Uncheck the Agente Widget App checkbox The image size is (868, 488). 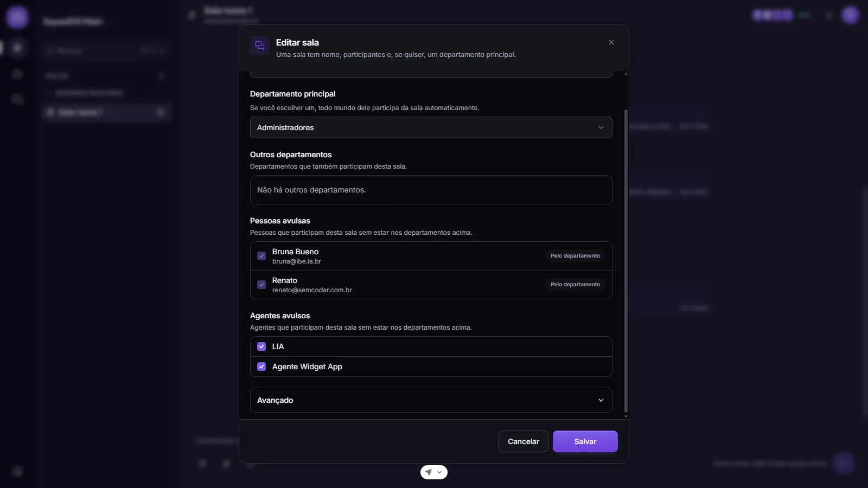pyautogui.click(x=261, y=367)
